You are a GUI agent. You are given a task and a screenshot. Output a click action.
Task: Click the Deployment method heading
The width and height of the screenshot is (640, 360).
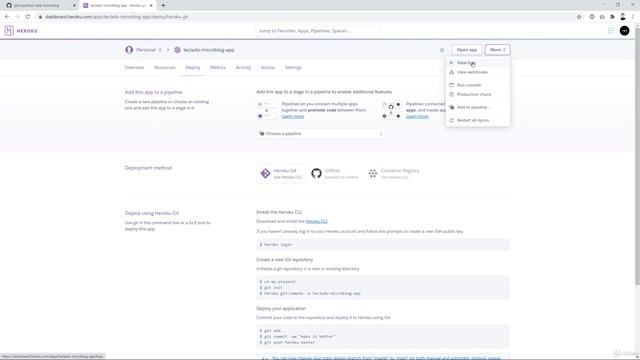[148, 168]
